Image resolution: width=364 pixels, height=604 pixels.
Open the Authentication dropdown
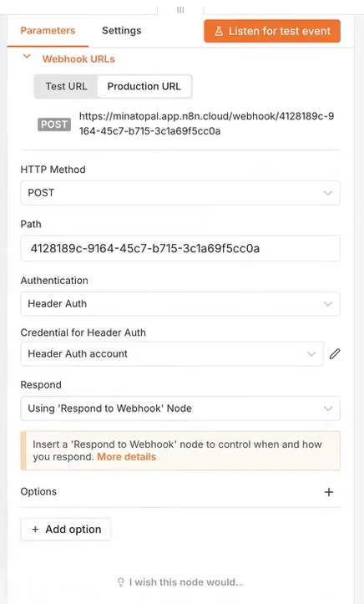180,303
